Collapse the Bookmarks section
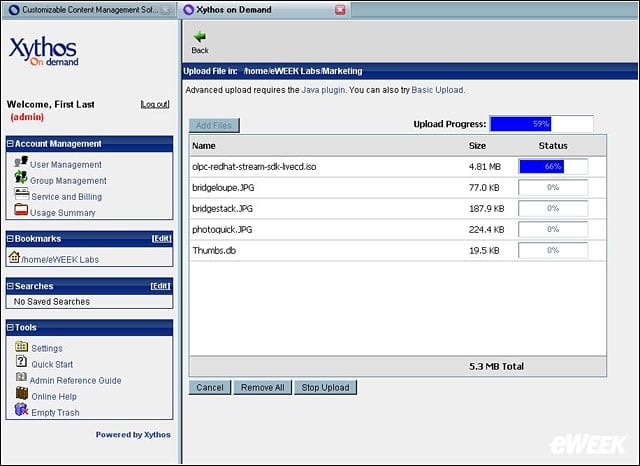 click(x=10, y=238)
